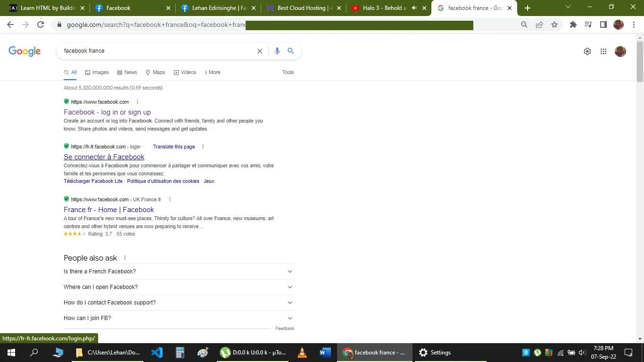This screenshot has height=362, width=644.
Task: Mute the Halo 3 tab audio icon
Action: [414, 8]
